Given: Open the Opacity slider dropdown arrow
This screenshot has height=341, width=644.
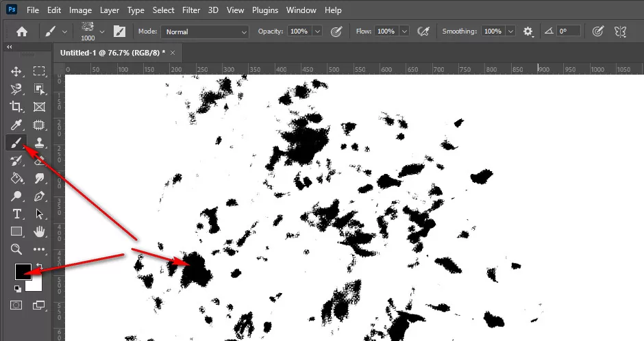Looking at the screenshot, I should (317, 31).
